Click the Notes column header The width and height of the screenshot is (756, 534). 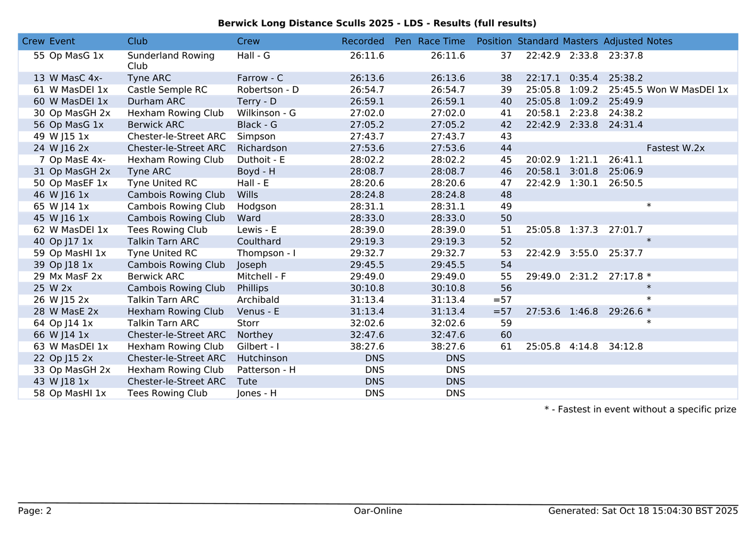point(658,41)
